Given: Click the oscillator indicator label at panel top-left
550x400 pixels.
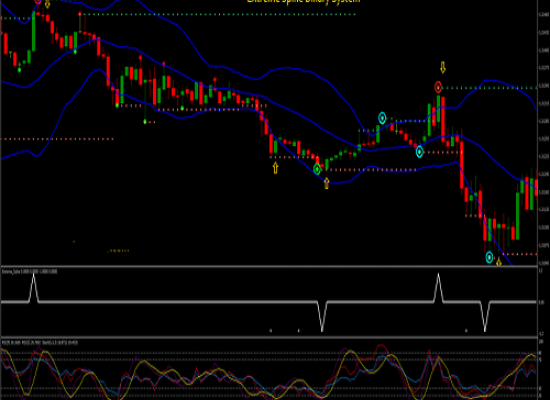Looking at the screenshot, I should coord(40,343).
